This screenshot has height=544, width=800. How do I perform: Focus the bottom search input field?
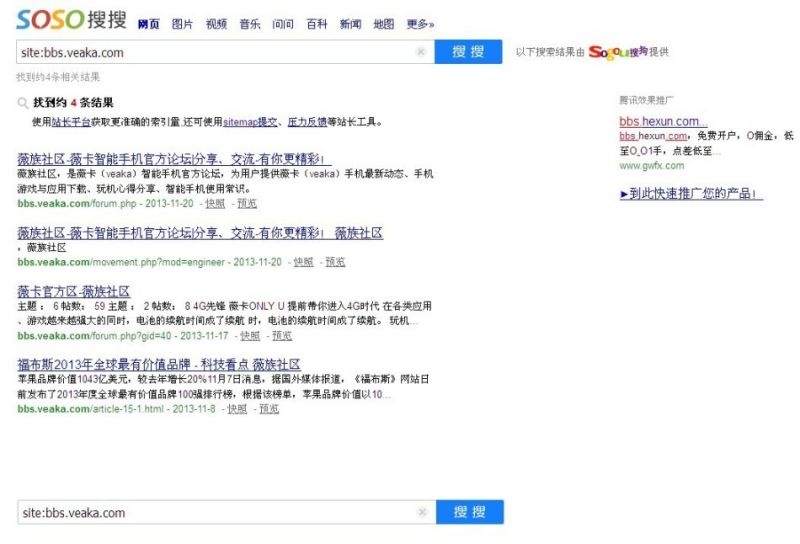pos(227,512)
